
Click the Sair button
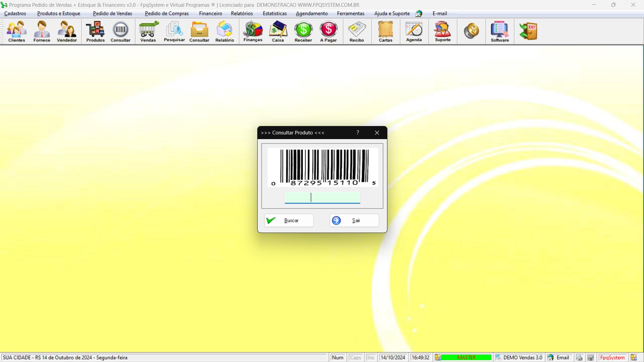tap(354, 221)
